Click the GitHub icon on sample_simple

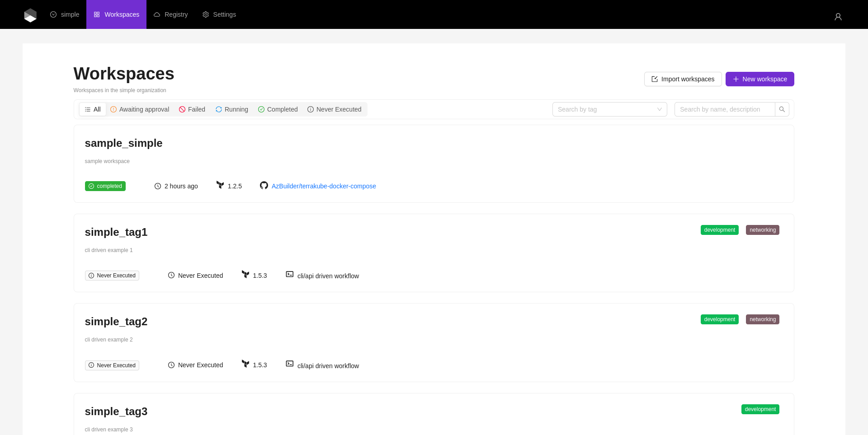click(x=264, y=186)
